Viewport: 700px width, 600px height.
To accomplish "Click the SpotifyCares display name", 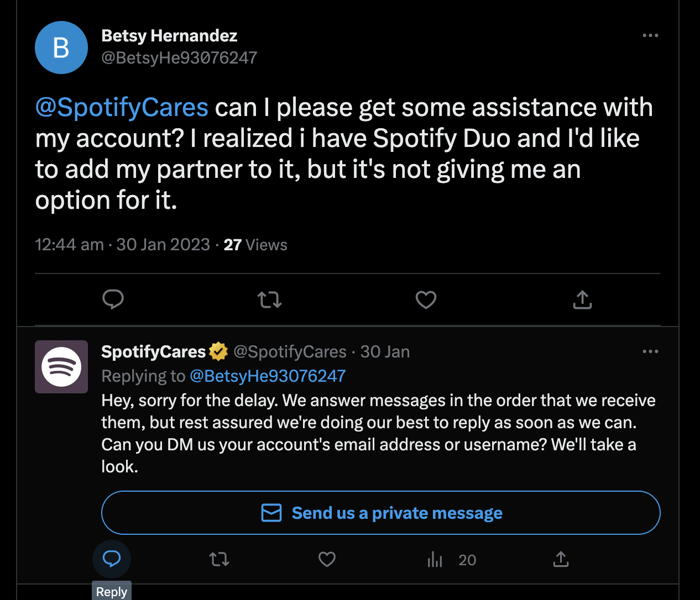I will pos(153,352).
